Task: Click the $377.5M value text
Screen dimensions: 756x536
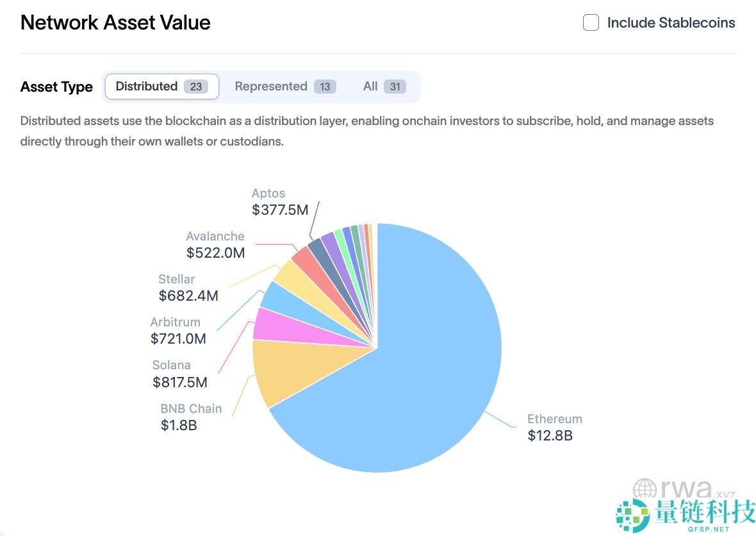Action: [x=279, y=210]
